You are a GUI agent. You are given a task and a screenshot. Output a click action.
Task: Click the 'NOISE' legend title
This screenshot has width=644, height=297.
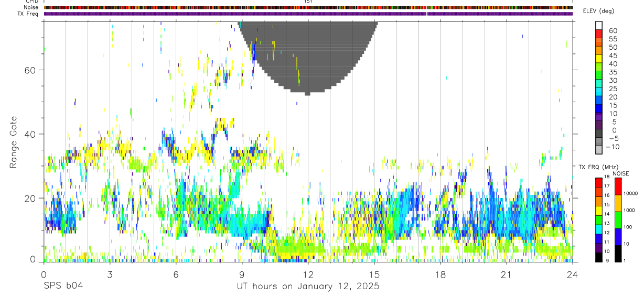pyautogui.click(x=620, y=173)
